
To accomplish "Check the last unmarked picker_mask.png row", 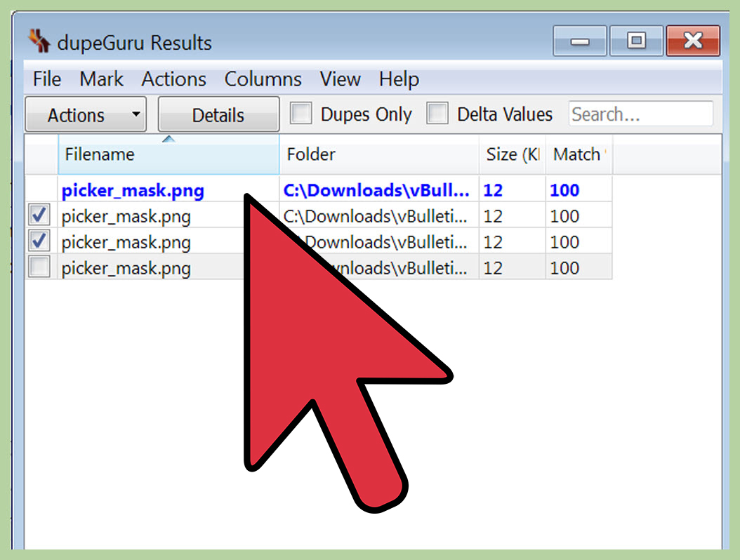I will click(x=39, y=267).
